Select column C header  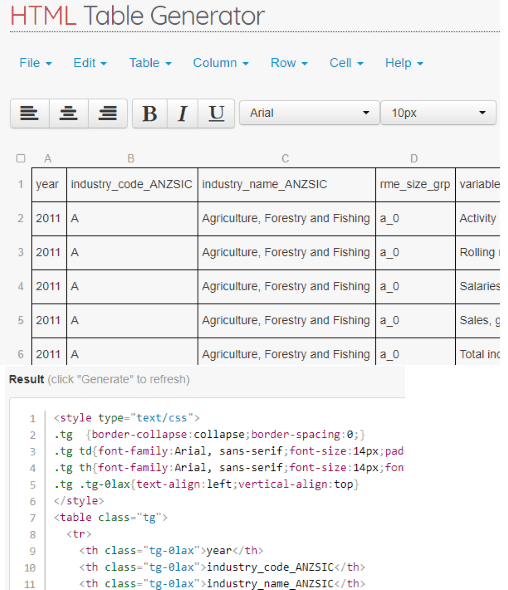286,158
